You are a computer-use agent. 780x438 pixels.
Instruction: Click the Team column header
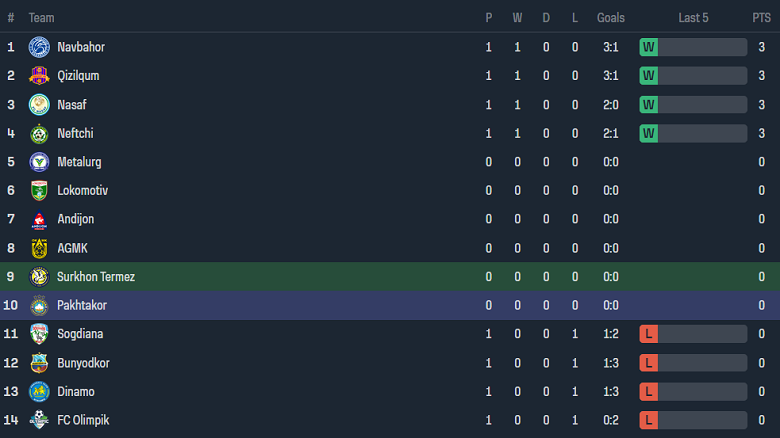click(42, 18)
